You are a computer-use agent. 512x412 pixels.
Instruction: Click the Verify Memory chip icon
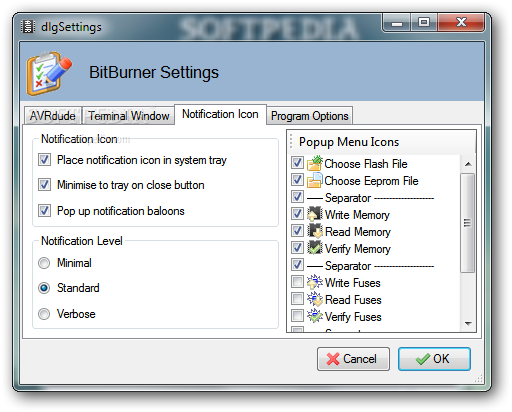coord(315,248)
